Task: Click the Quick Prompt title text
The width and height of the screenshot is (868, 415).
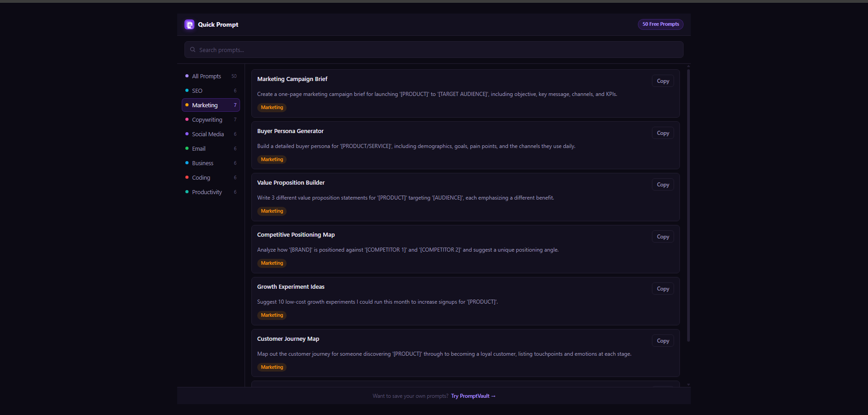Action: [218, 24]
